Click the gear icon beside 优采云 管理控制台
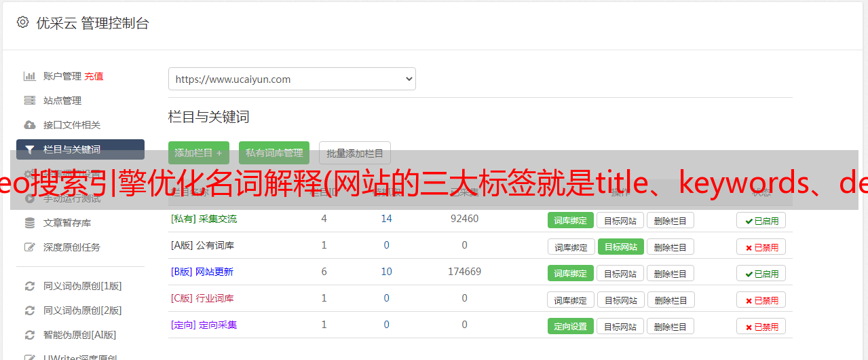This screenshot has width=868, height=360. 22,22
